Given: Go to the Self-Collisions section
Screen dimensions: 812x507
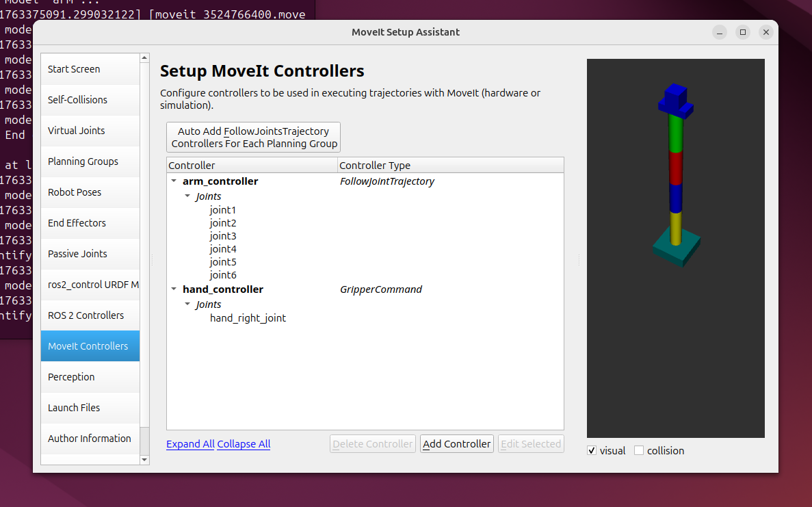Looking at the screenshot, I should click(x=90, y=99).
